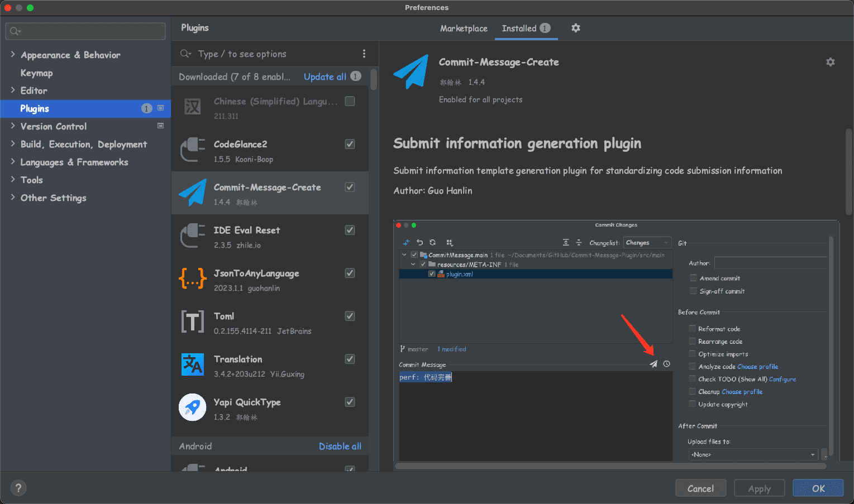854x504 pixels.
Task: Disable the JsonToAnyLanguage plugin checkbox
Action: (350, 273)
